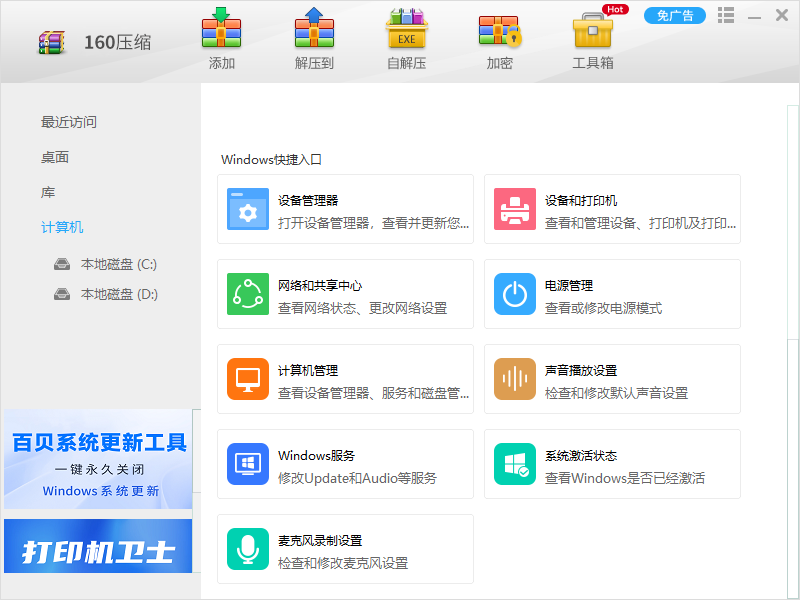This screenshot has width=800, height=600.
Task: Click the 系统激活状态 Windows logo icon
Action: coord(515,464)
